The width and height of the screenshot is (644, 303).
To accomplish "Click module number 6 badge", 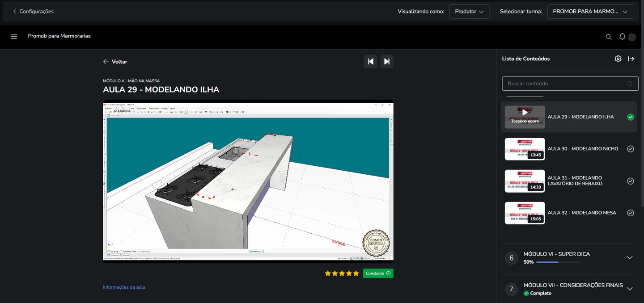I will tap(512, 258).
